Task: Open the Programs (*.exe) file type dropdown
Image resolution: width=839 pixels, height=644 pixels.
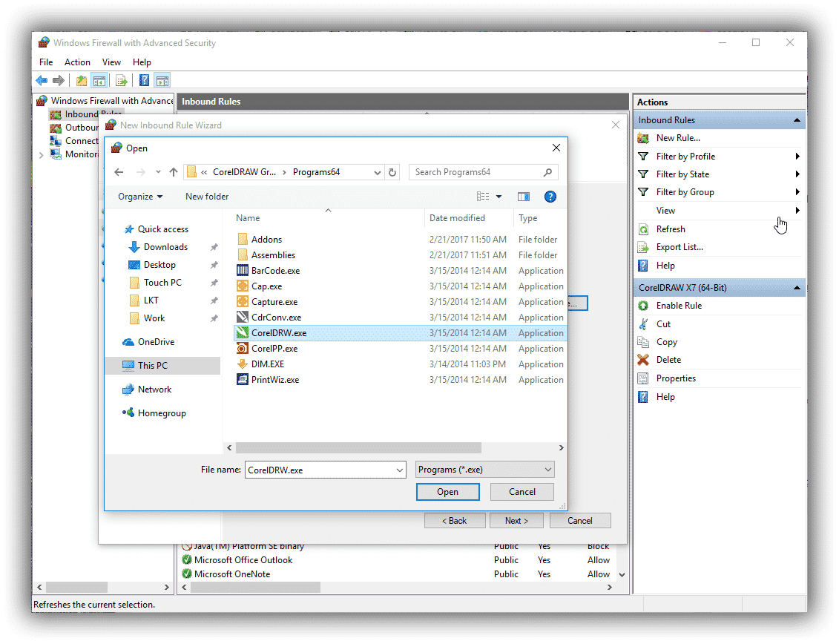Action: [484, 470]
